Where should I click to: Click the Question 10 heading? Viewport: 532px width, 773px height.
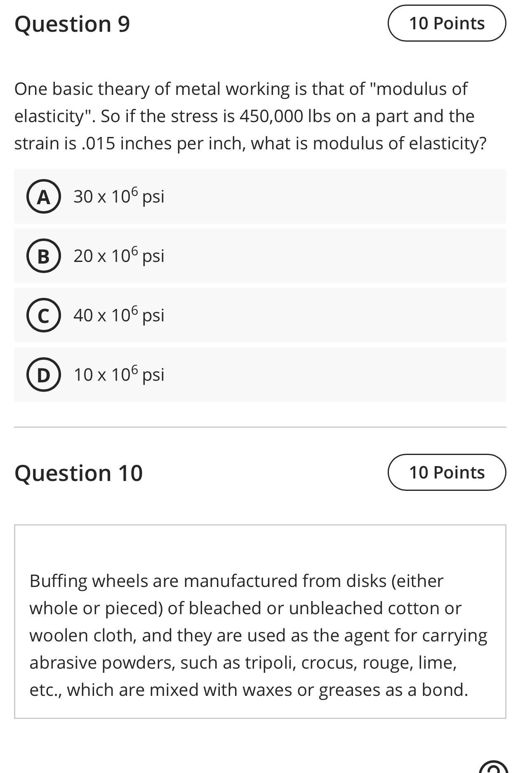click(79, 473)
